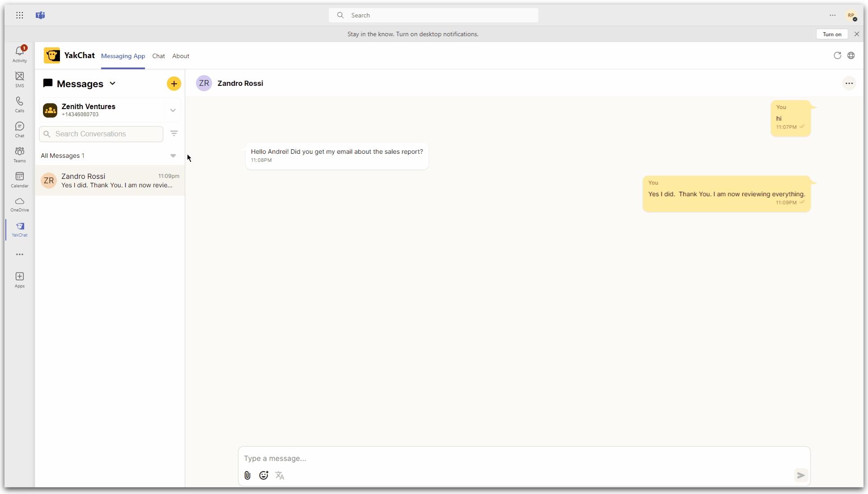Click the Type a message box
868x494 pixels.
pyautogui.click(x=524, y=458)
